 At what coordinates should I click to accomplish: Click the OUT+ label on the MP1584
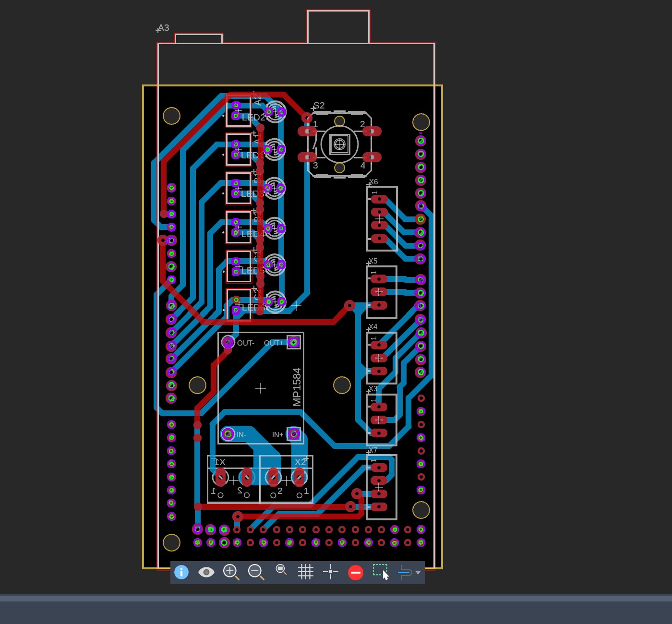tap(274, 343)
